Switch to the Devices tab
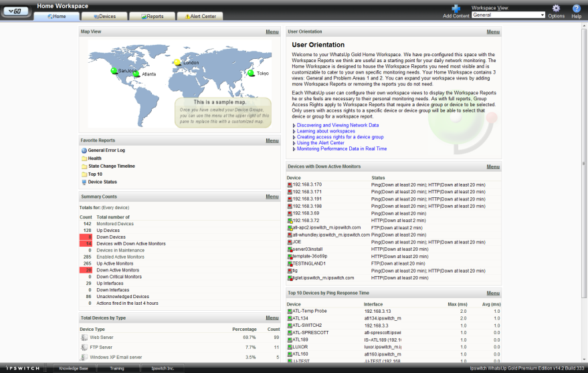Image resolution: width=588 pixels, height=373 pixels. point(104,16)
